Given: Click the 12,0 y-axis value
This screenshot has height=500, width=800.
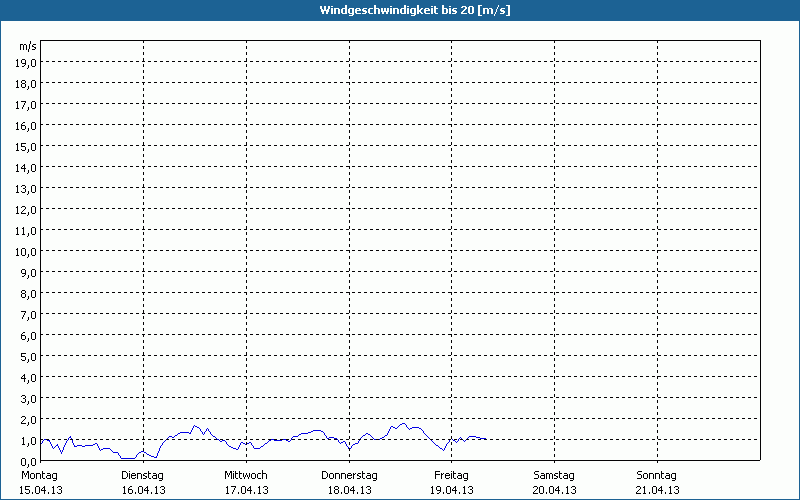Looking at the screenshot, I should pos(26,210).
